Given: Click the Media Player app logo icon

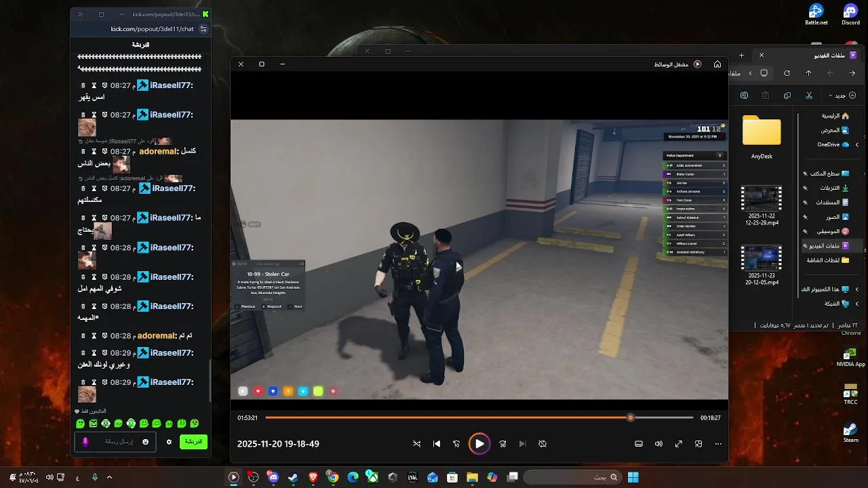Looking at the screenshot, I should pyautogui.click(x=697, y=64).
